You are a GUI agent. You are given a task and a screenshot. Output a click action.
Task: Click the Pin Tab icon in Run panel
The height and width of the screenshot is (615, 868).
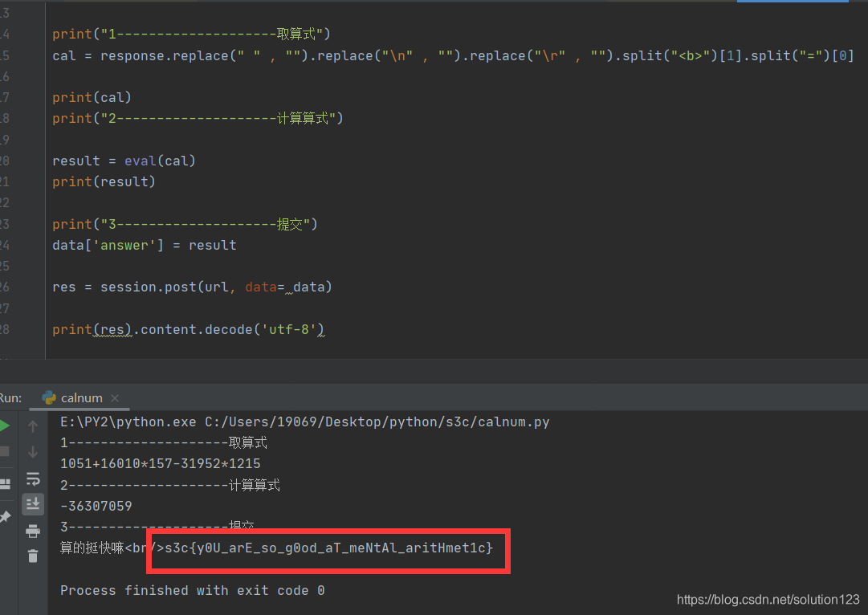(5, 516)
